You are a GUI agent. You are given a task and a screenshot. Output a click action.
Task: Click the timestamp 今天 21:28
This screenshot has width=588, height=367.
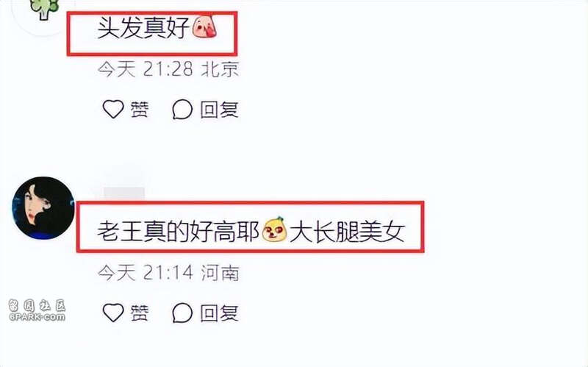tap(146, 69)
